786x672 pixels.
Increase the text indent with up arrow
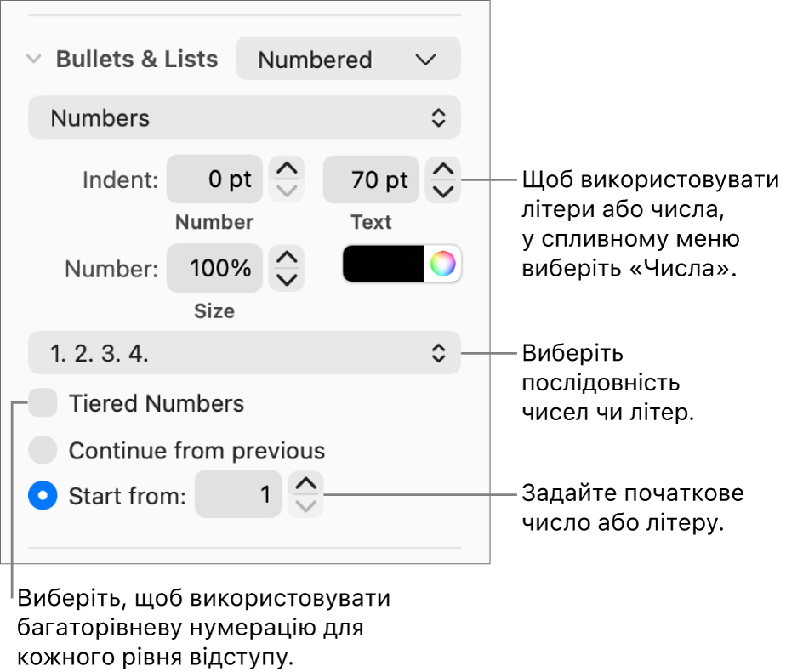pos(443,169)
